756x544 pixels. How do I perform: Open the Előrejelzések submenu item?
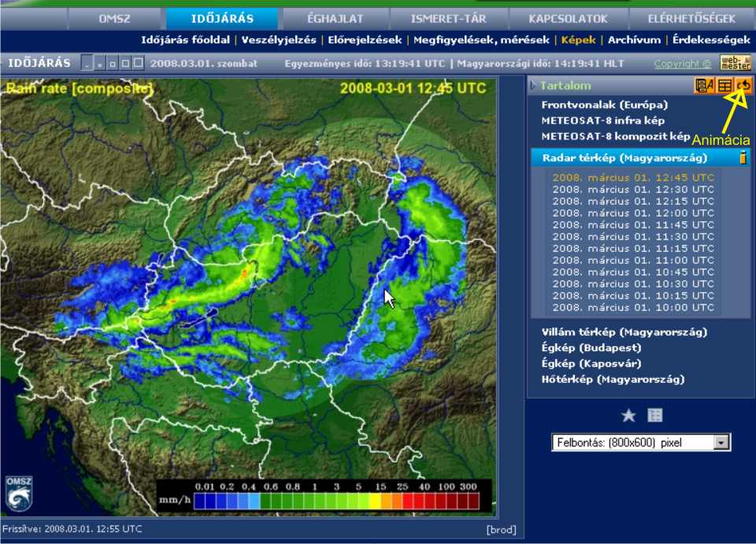[365, 39]
